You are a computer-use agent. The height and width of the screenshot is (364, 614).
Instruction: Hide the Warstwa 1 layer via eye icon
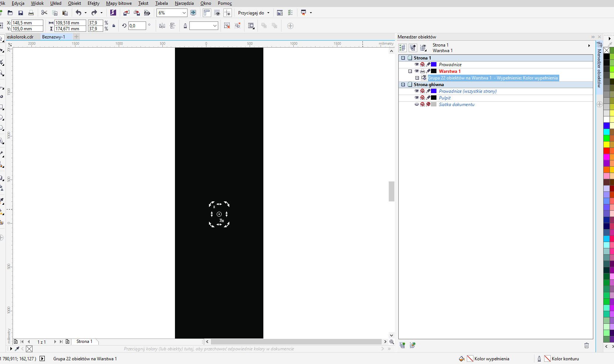[x=416, y=71]
